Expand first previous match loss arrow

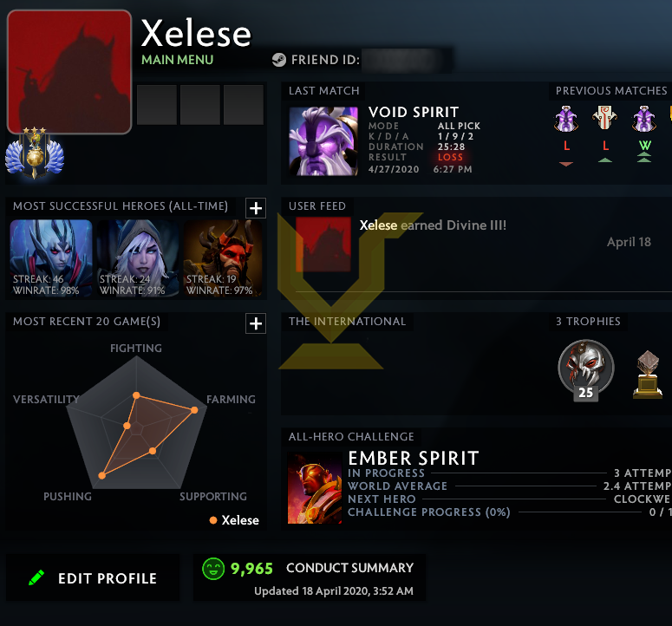click(x=566, y=164)
